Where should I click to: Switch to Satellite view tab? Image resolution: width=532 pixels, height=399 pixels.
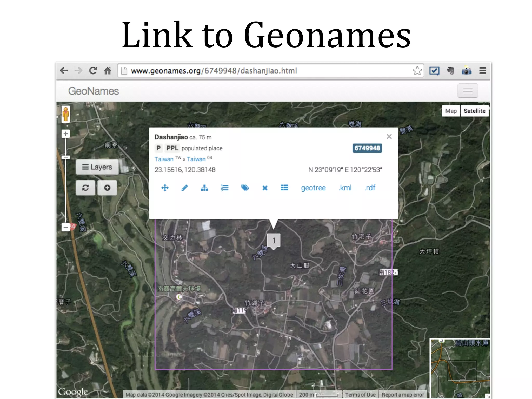tap(475, 111)
